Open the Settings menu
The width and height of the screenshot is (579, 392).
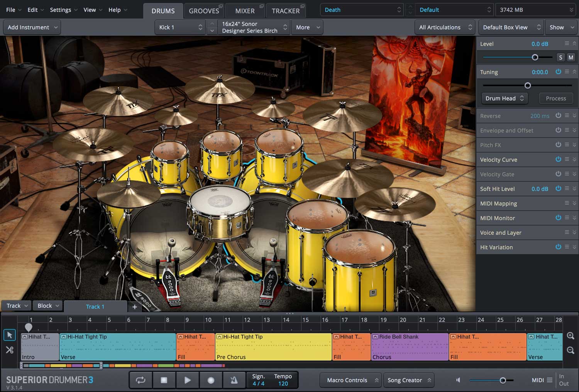coord(60,10)
